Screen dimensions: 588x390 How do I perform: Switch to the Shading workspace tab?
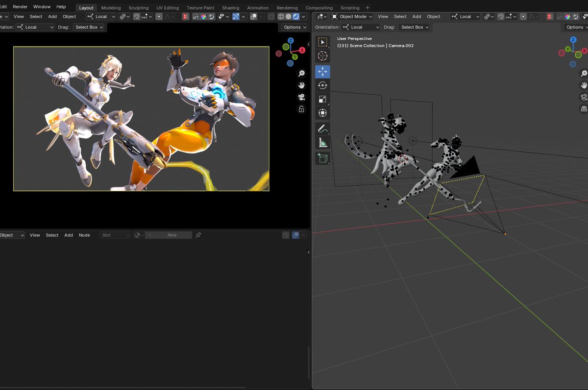[x=231, y=8]
